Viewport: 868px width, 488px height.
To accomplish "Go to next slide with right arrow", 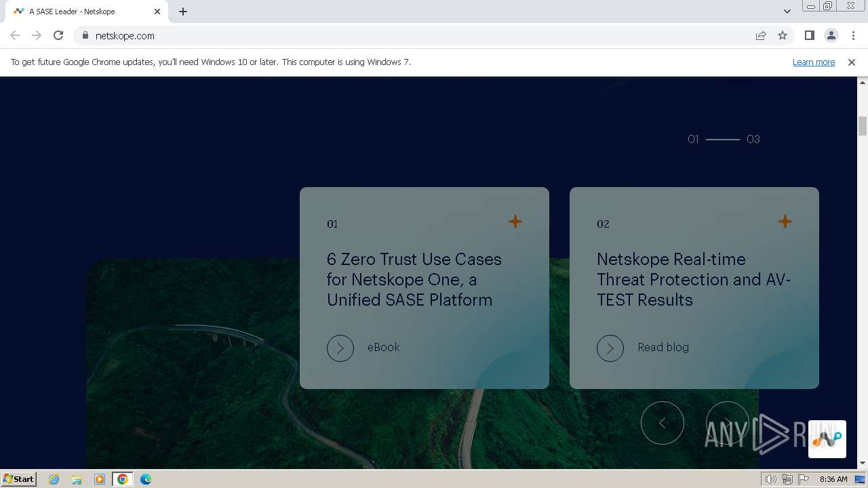I will click(728, 423).
